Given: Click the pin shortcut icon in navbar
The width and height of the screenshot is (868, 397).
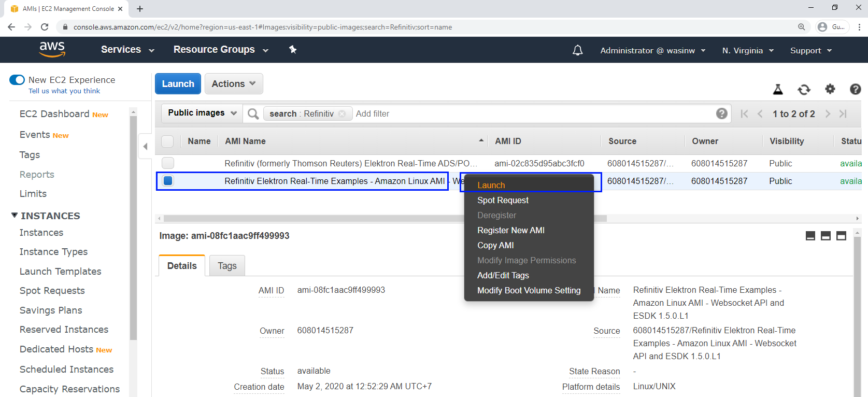Looking at the screenshot, I should click(x=293, y=50).
